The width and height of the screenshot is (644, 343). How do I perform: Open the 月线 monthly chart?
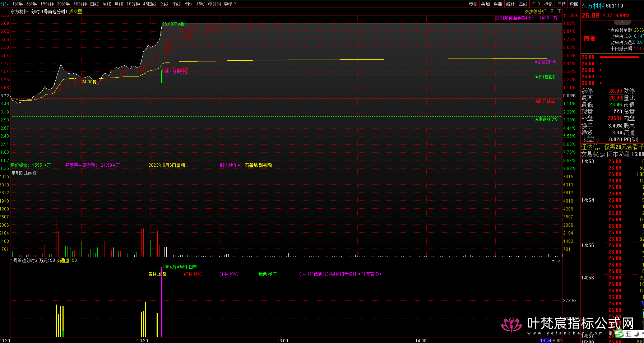pyautogui.click(x=119, y=4)
